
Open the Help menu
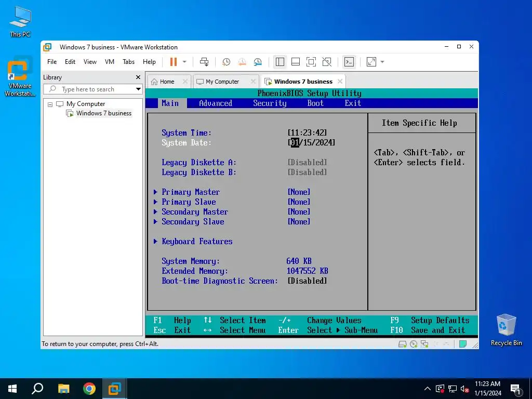click(149, 62)
